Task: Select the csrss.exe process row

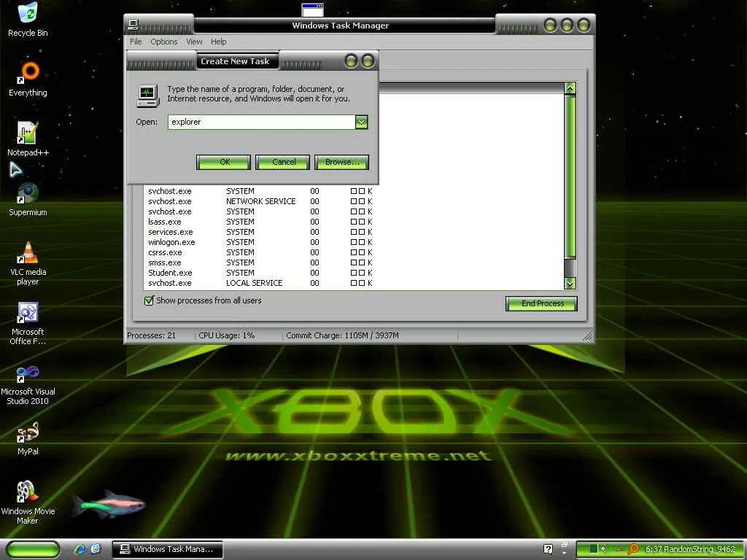Action: tap(260, 252)
